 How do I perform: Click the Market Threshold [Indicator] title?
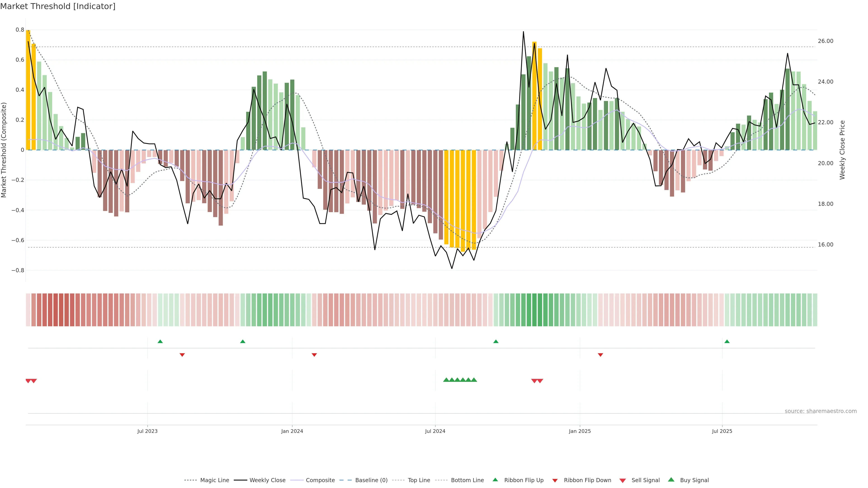coord(58,6)
